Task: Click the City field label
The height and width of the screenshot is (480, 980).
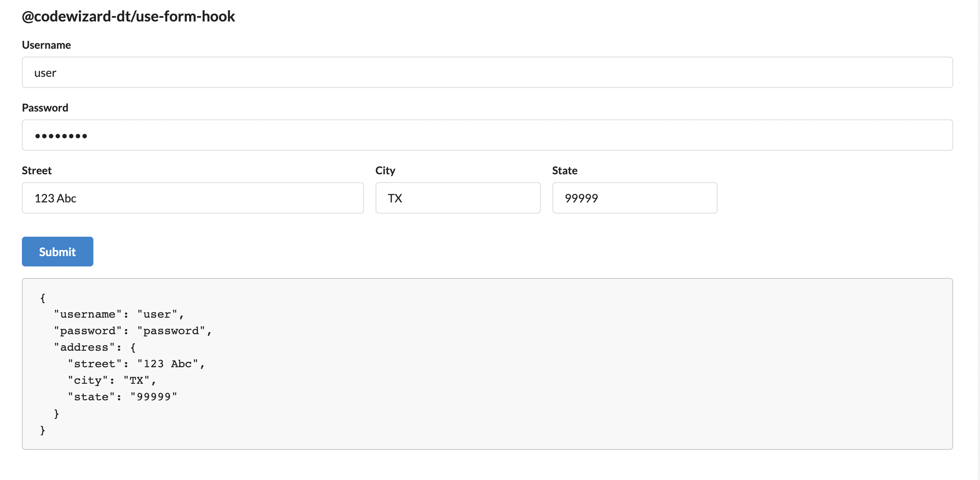Action: 385,171
